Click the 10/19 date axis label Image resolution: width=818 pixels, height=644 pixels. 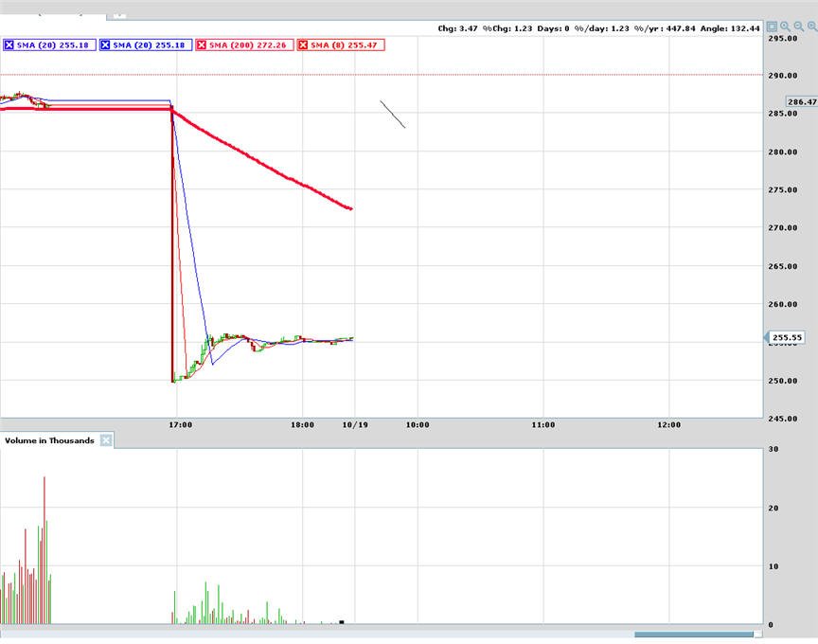point(355,425)
